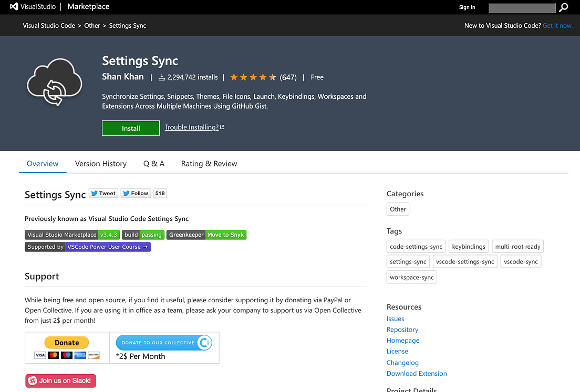Screen dimensions: 580x392
Task: Click the '2,294,742 installs' text
Action: [192, 77]
